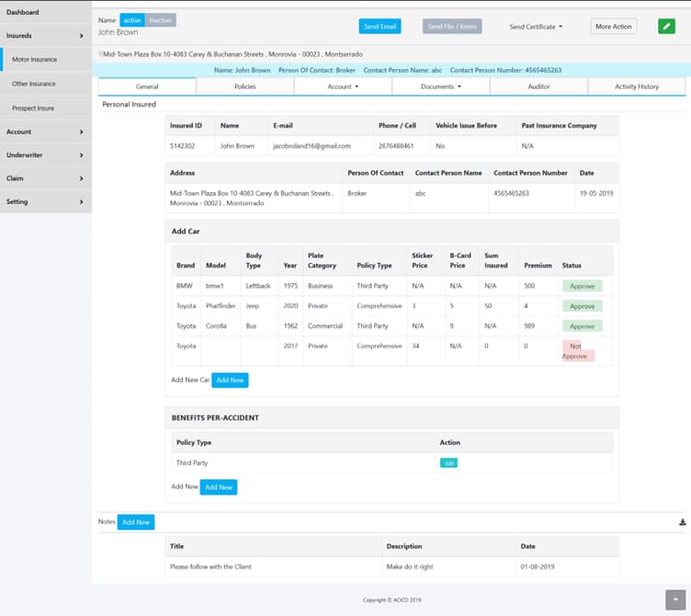Click the Third Party policy type in benefits
Screen dimensions: 691x616
click(x=192, y=462)
